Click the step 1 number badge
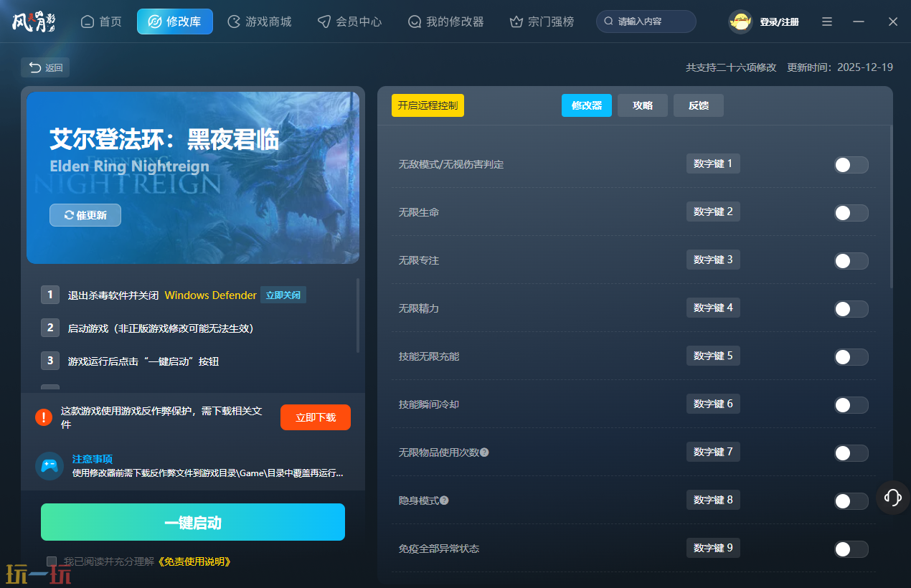 pyautogui.click(x=50, y=295)
